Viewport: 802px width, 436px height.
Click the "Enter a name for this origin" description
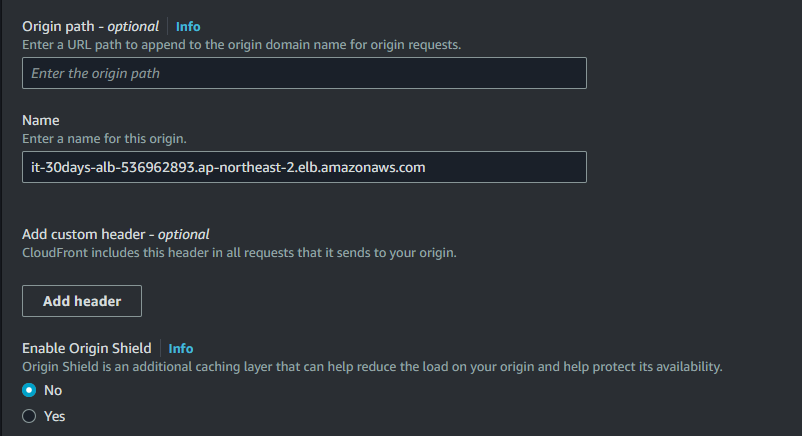click(105, 138)
